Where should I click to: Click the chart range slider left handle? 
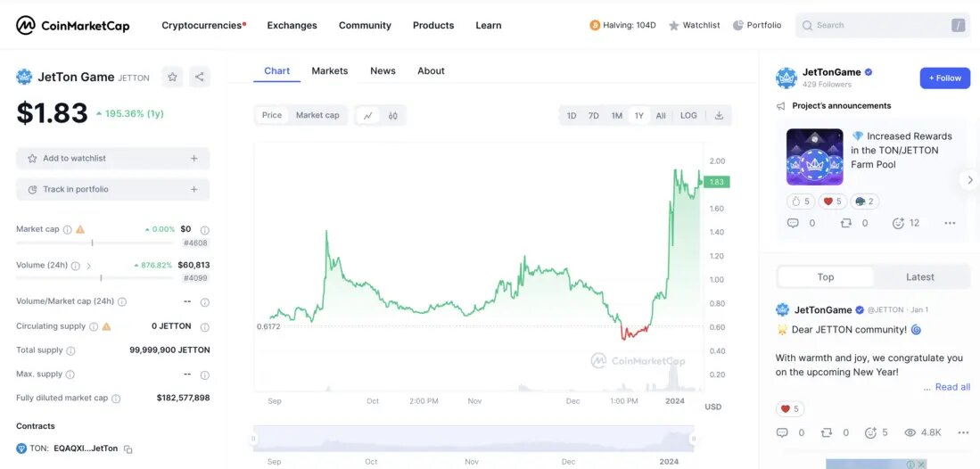pyautogui.click(x=254, y=439)
